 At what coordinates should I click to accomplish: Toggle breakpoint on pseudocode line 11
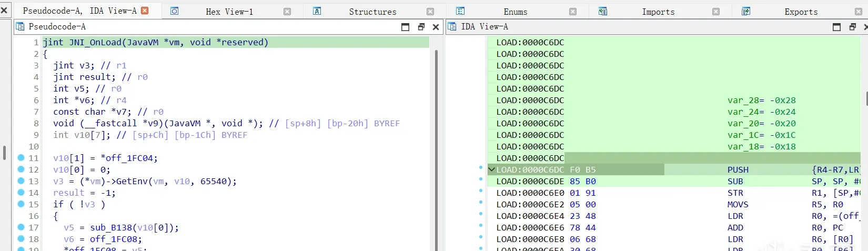coord(21,157)
